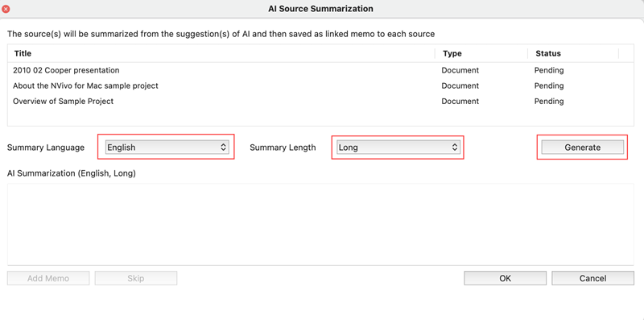Click the Skip button
This screenshot has height=320, width=644.
135,278
